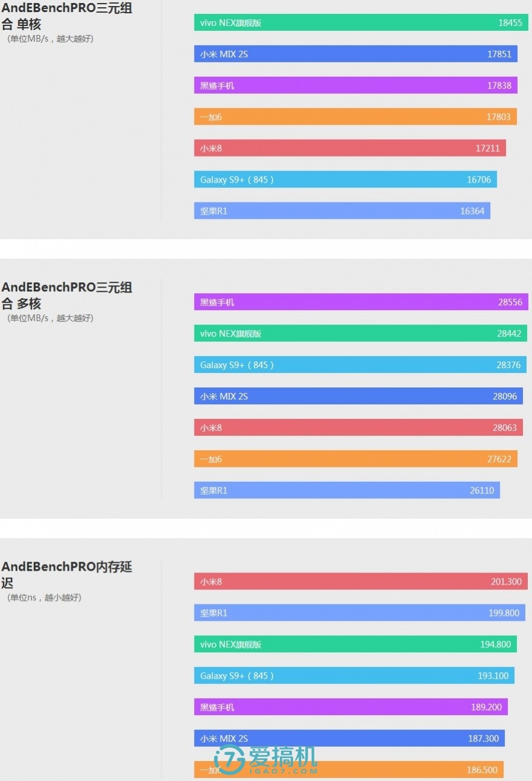Click the 单位MB/s note under 单核 title
The image size is (532, 781).
pos(50,39)
